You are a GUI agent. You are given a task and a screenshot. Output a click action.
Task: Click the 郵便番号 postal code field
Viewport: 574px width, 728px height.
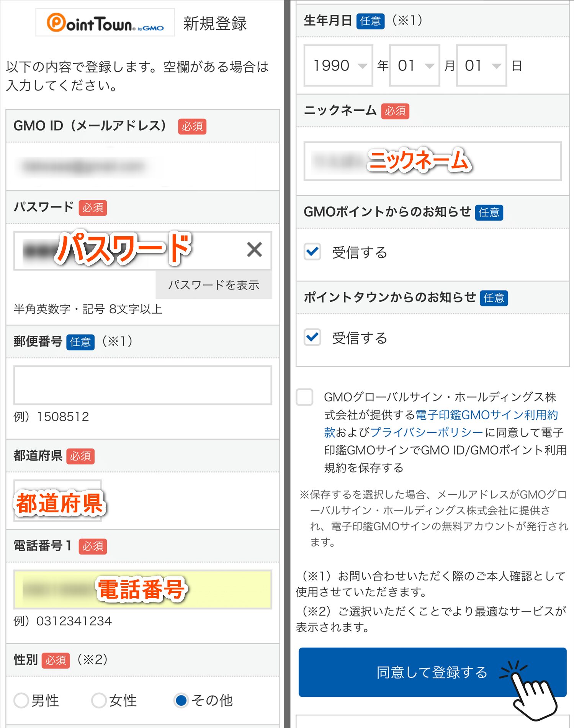coord(142,385)
